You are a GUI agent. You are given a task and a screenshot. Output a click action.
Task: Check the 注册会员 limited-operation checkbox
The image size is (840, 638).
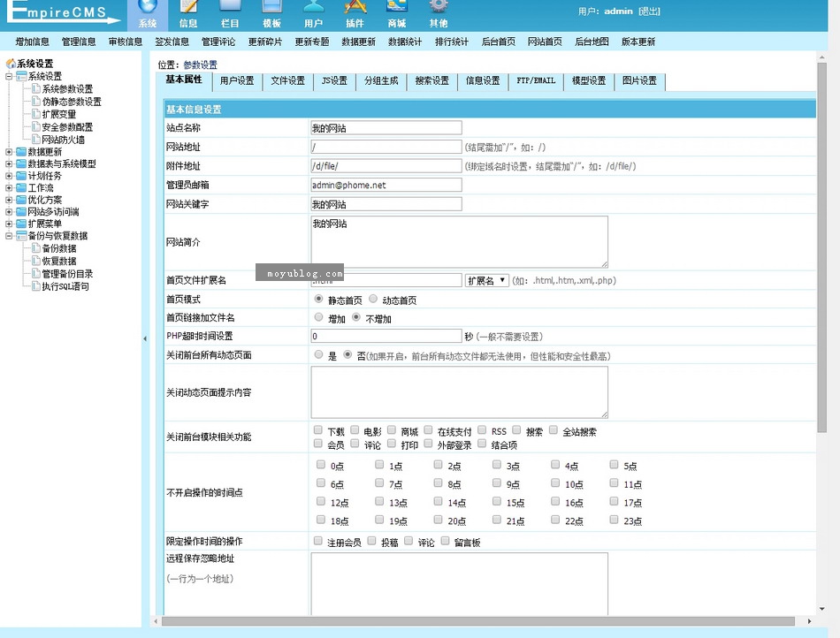(318, 541)
